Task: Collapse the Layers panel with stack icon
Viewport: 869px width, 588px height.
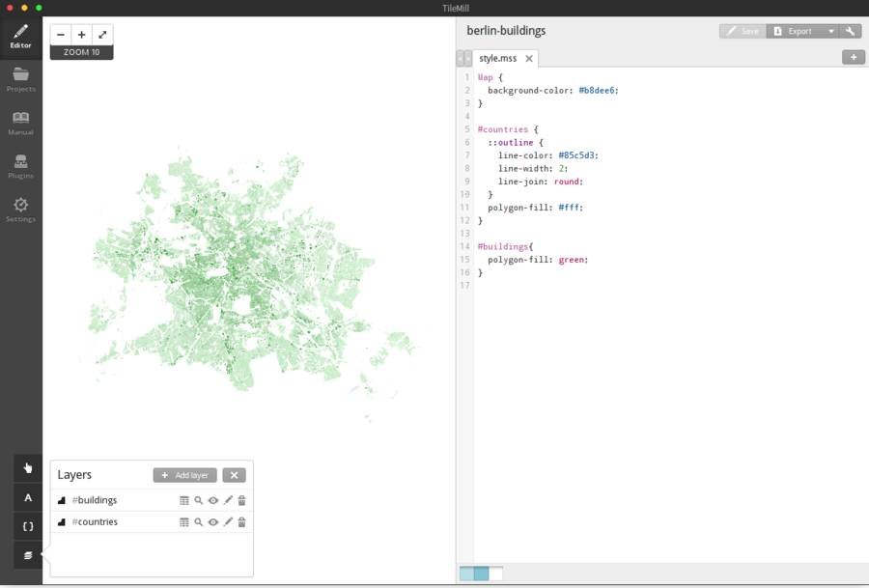Action: pos(28,555)
